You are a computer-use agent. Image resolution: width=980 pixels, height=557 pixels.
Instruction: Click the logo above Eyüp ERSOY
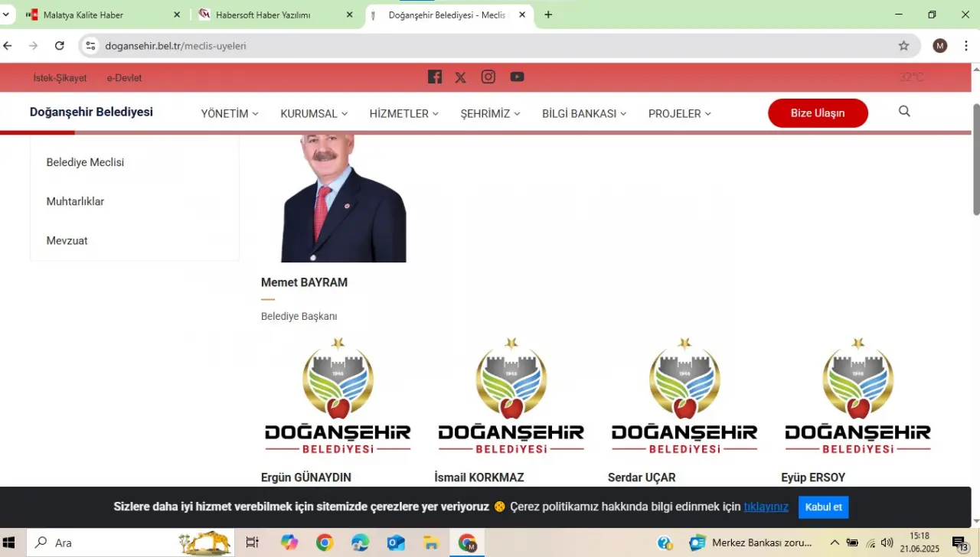click(857, 396)
